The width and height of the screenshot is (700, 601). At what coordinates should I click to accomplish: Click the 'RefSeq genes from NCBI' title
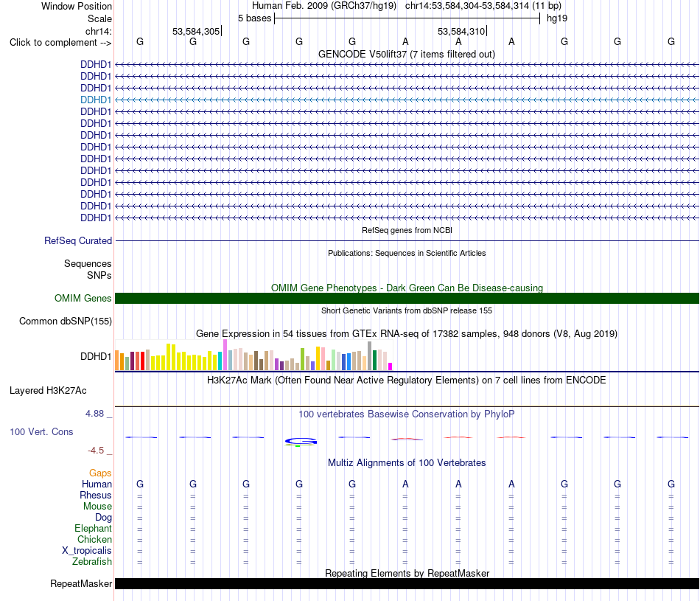407,230
